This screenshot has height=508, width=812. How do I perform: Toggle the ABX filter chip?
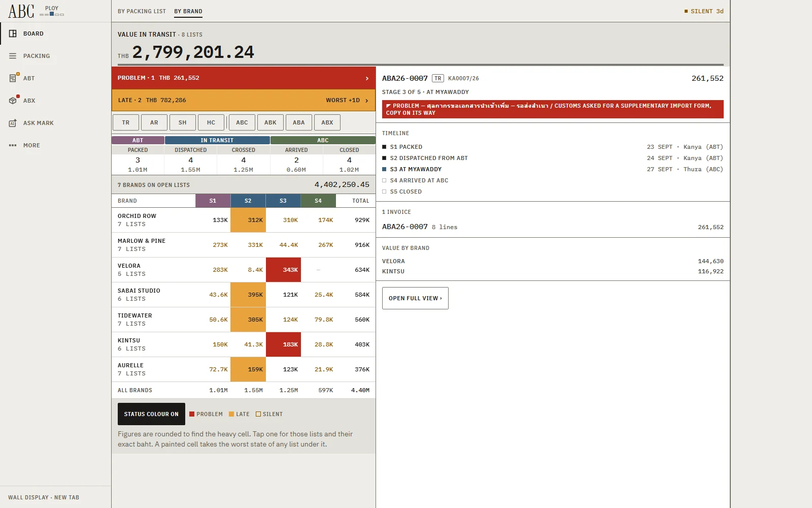pyautogui.click(x=327, y=122)
